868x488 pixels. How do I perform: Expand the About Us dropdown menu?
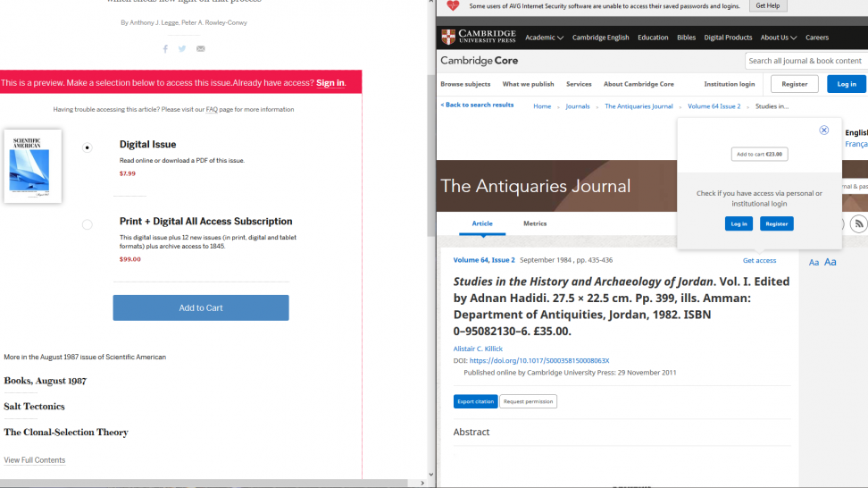click(x=779, y=38)
